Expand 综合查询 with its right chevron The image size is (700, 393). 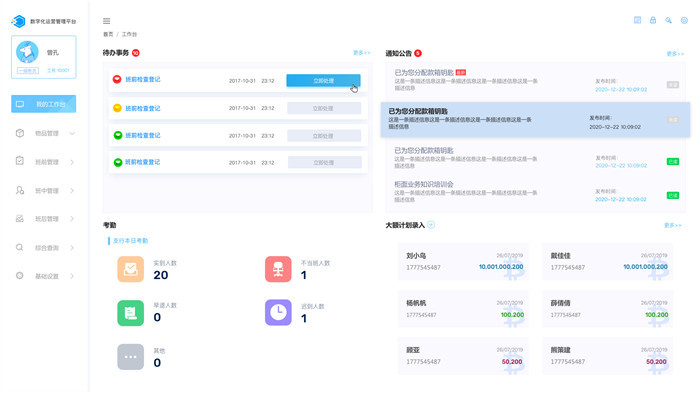(x=72, y=248)
